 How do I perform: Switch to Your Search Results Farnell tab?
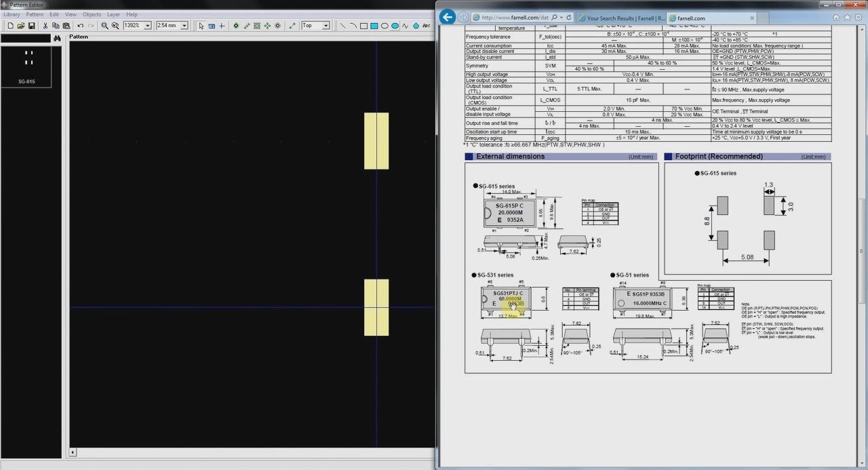click(x=620, y=18)
